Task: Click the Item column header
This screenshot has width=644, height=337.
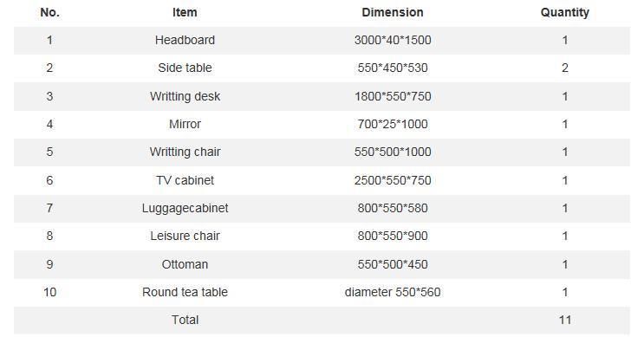Action: (x=185, y=12)
